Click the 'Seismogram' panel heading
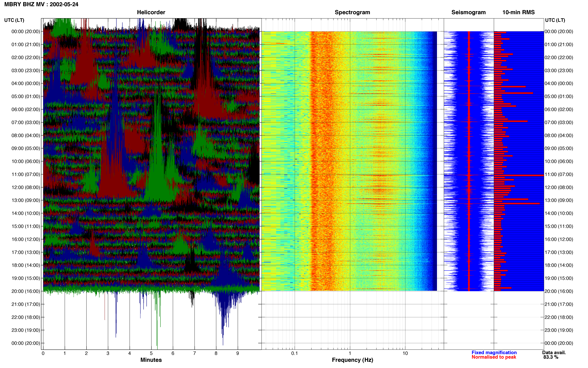The width and height of the screenshot is (588, 368). tap(468, 12)
